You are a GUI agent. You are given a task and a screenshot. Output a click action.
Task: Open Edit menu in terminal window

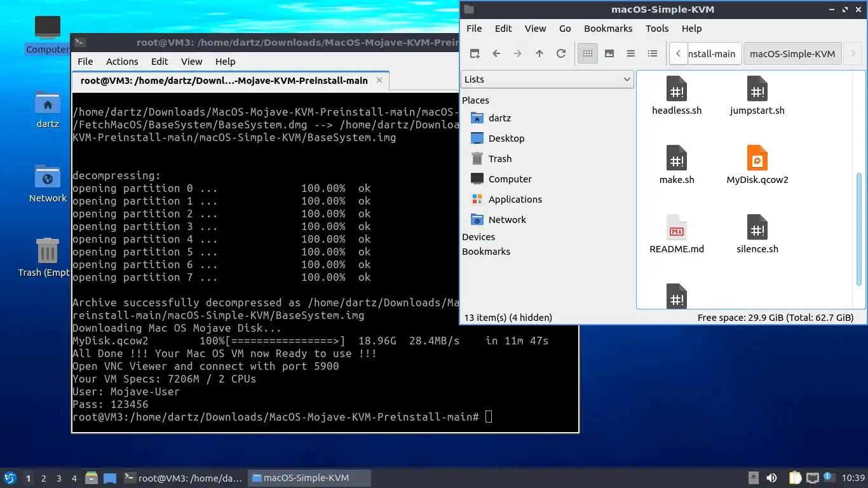(159, 62)
